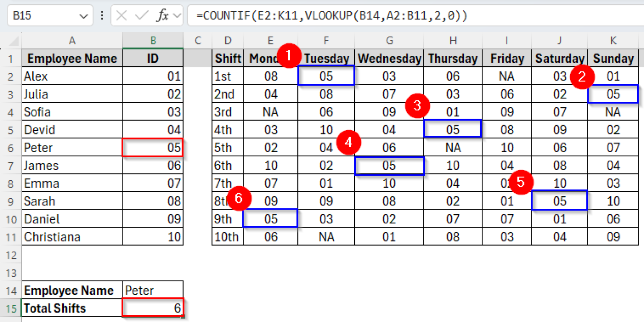
Task: Click red marker 6 next to 8th shift row
Action: (239, 199)
